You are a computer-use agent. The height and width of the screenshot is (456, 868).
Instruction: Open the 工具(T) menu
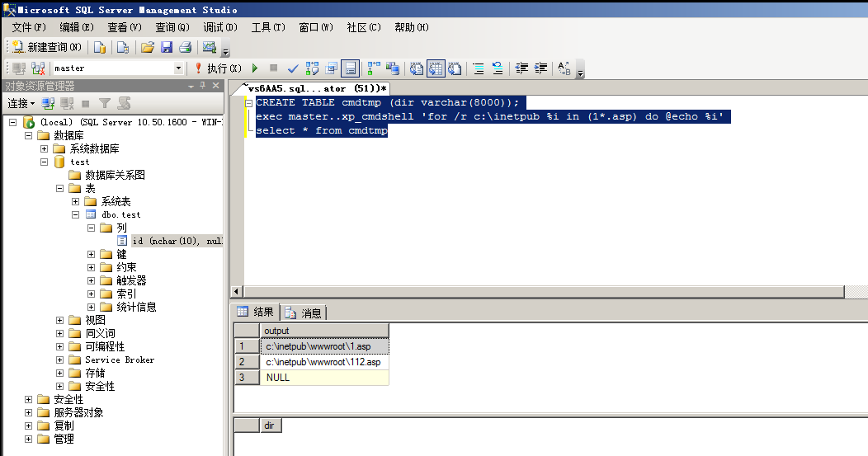pyautogui.click(x=268, y=28)
